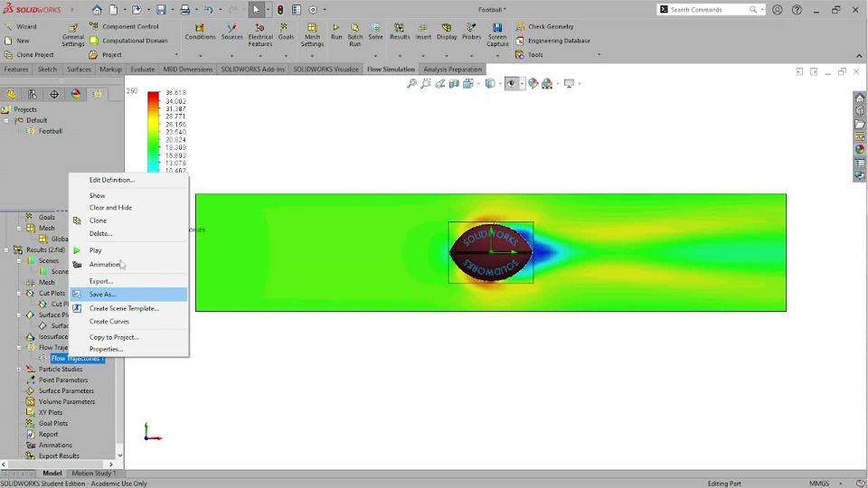This screenshot has height=488, width=868.
Task: Run Check Geometry
Action: (544, 26)
